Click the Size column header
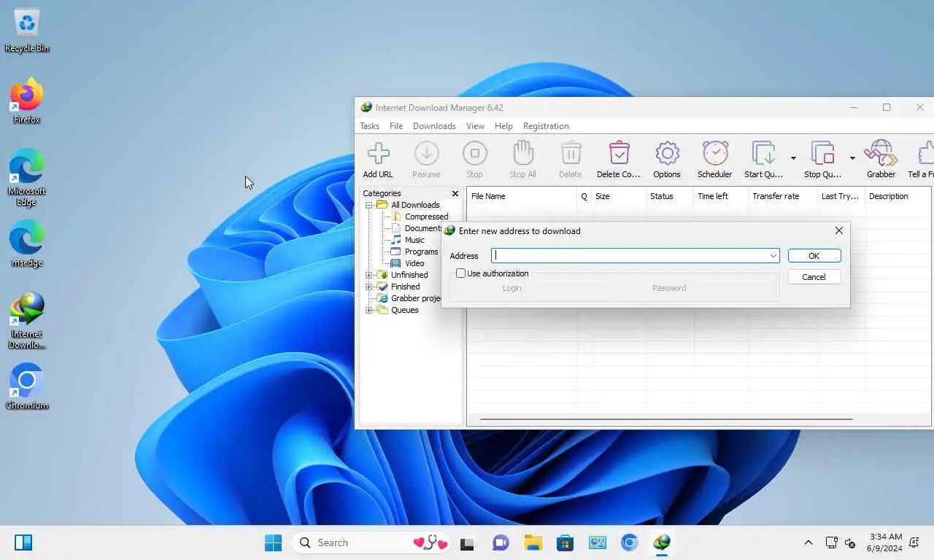This screenshot has width=934, height=560. click(x=619, y=196)
